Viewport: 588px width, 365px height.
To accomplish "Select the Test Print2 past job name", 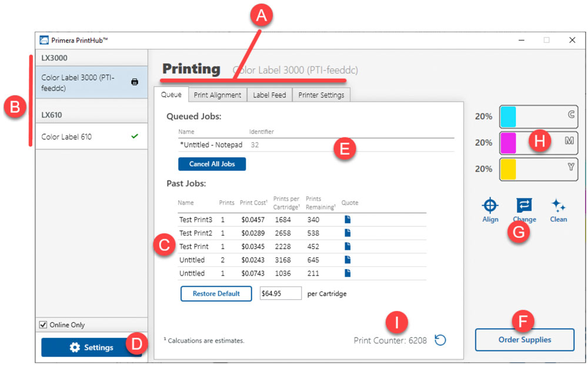I will point(195,233).
